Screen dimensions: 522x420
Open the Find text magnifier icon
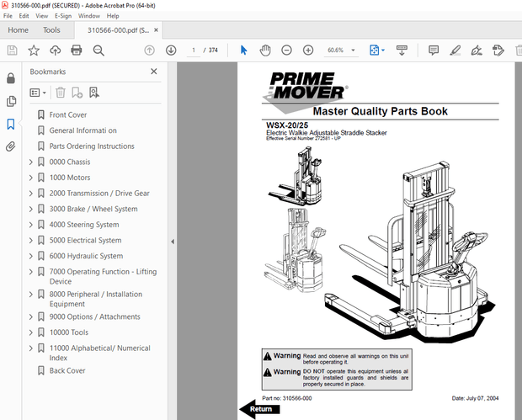click(x=99, y=51)
